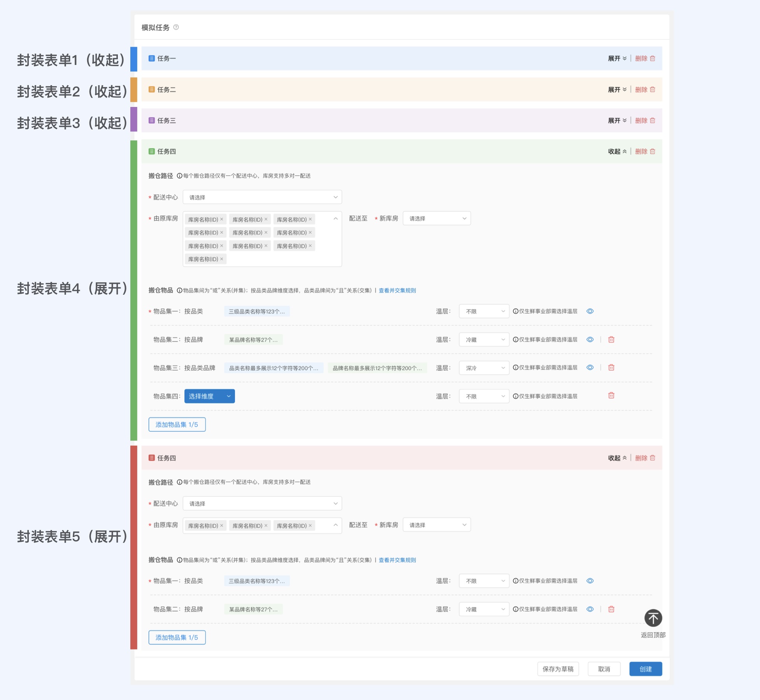Click the 返回顶部 up-arrow icon
The height and width of the screenshot is (700, 760).
pos(653,618)
